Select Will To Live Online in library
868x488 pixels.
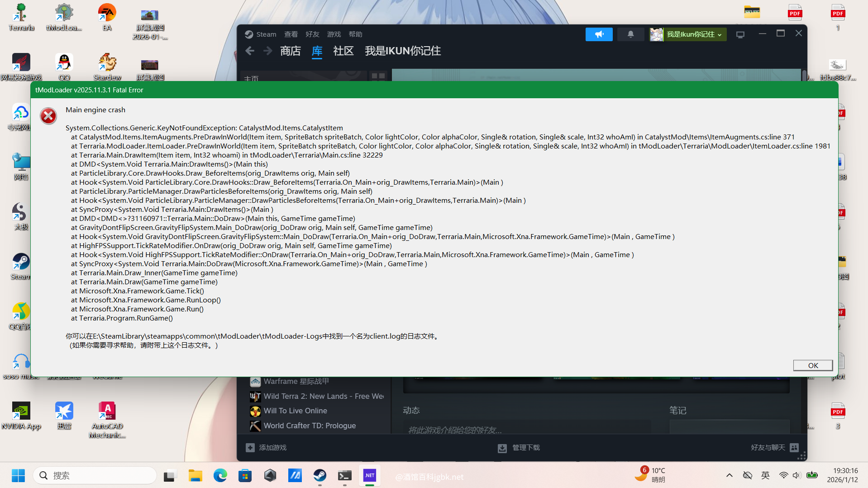point(295,411)
